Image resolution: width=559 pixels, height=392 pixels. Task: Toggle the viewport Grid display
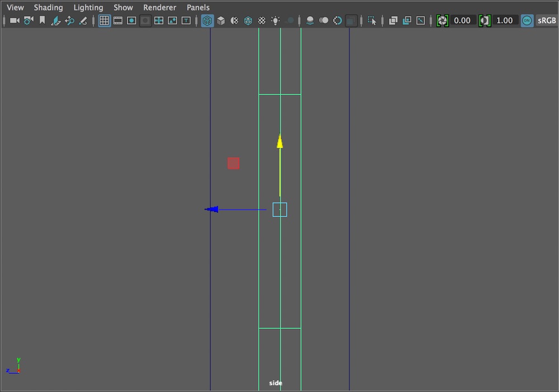(x=104, y=21)
